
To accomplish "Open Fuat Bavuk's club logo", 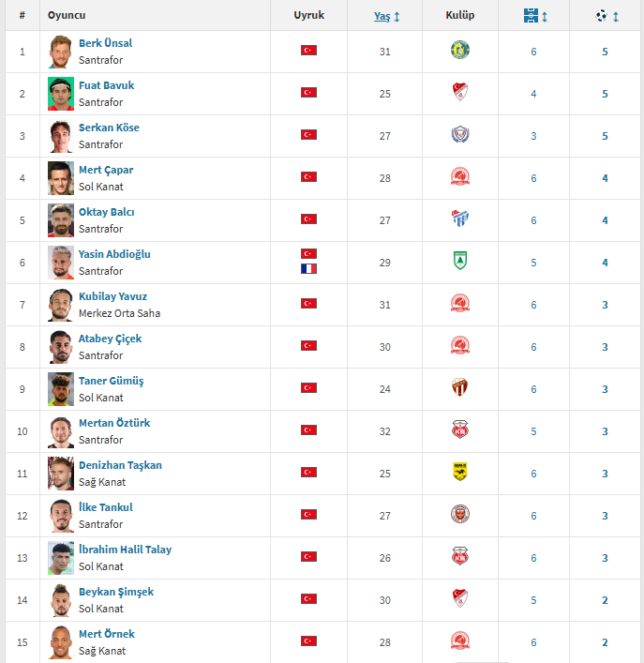I will (459, 92).
